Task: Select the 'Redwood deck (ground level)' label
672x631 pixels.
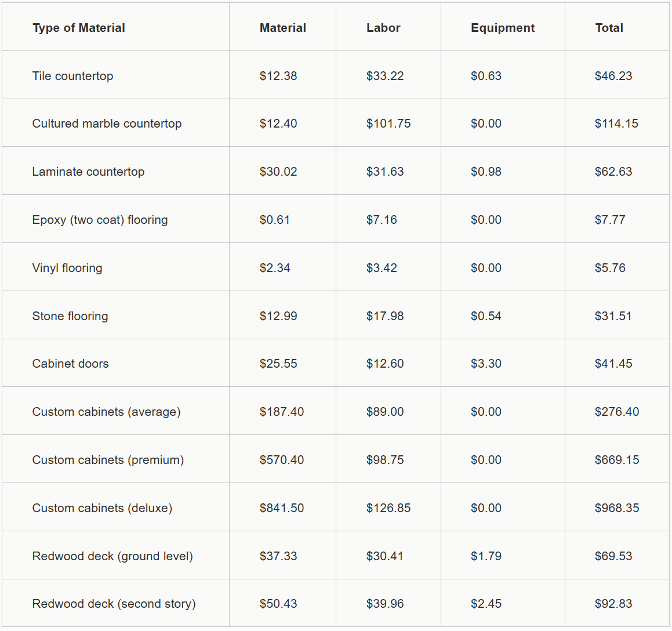Action: (112, 556)
